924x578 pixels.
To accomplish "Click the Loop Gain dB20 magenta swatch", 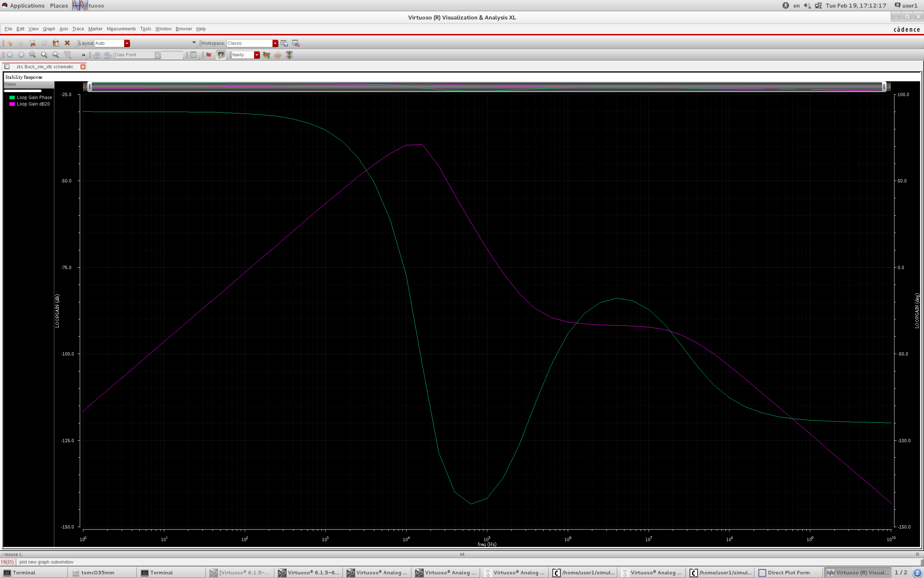I will [12, 104].
